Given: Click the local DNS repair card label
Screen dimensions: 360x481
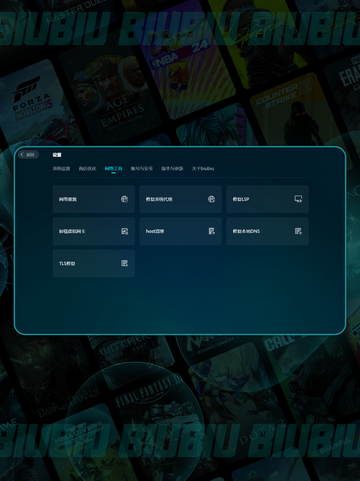Looking at the screenshot, I should (x=246, y=231).
